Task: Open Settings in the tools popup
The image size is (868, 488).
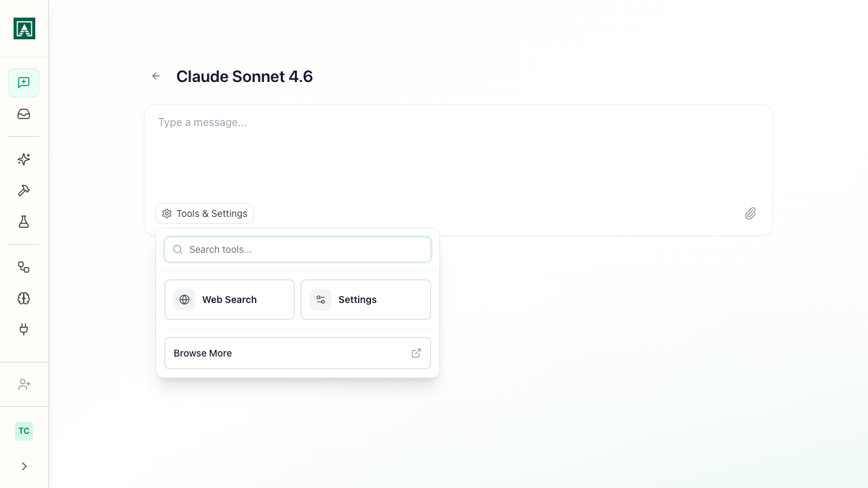Action: 366,300
